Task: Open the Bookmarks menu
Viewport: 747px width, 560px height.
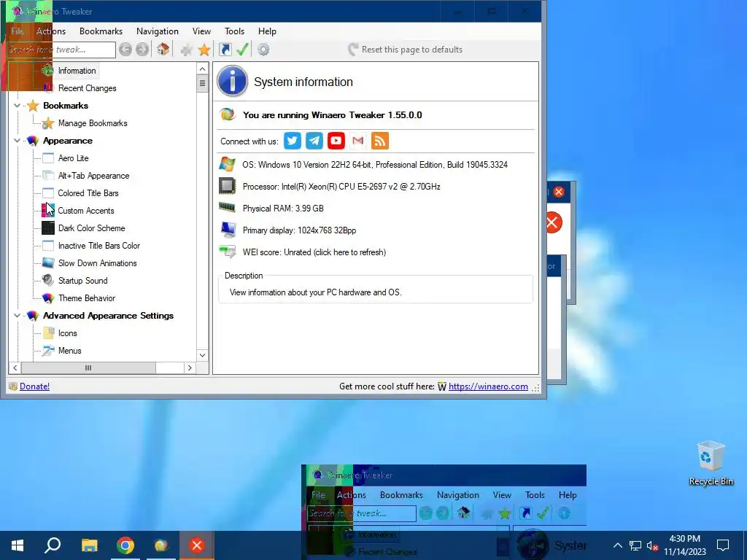Action: (x=101, y=31)
